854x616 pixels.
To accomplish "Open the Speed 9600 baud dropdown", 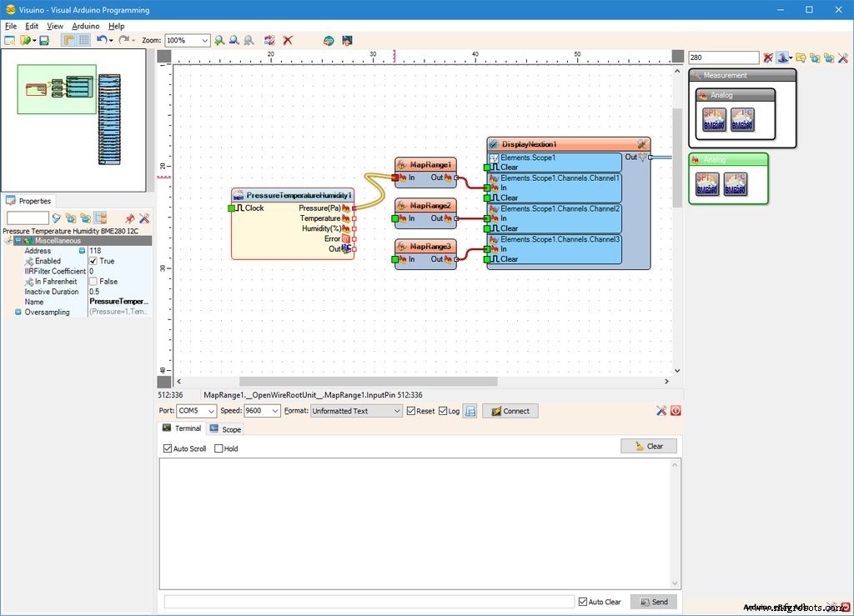I will (274, 411).
